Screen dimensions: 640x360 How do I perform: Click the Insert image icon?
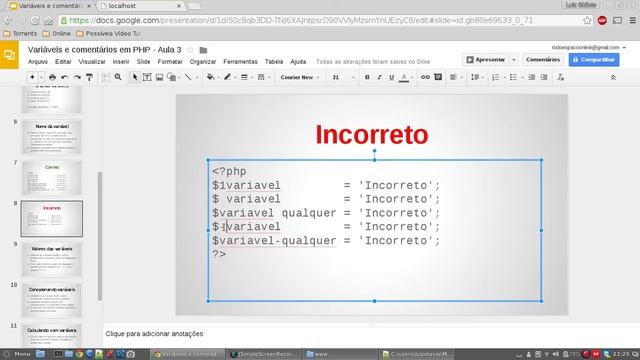pyautogui.click(x=159, y=77)
